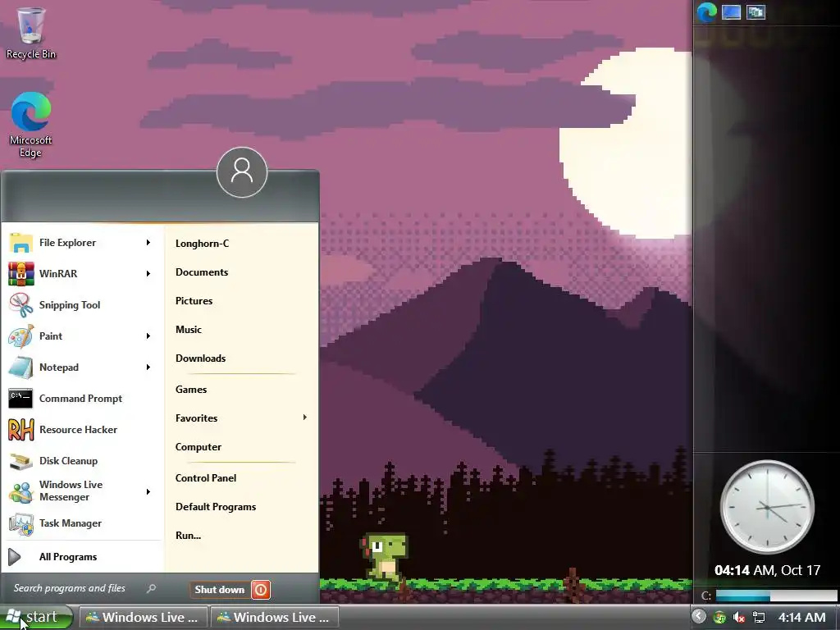Open Games from Start menu
The height and width of the screenshot is (630, 840).
191,390
